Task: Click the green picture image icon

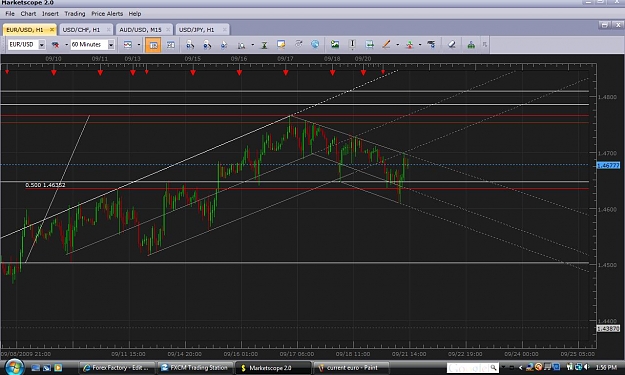Action: tap(335, 45)
